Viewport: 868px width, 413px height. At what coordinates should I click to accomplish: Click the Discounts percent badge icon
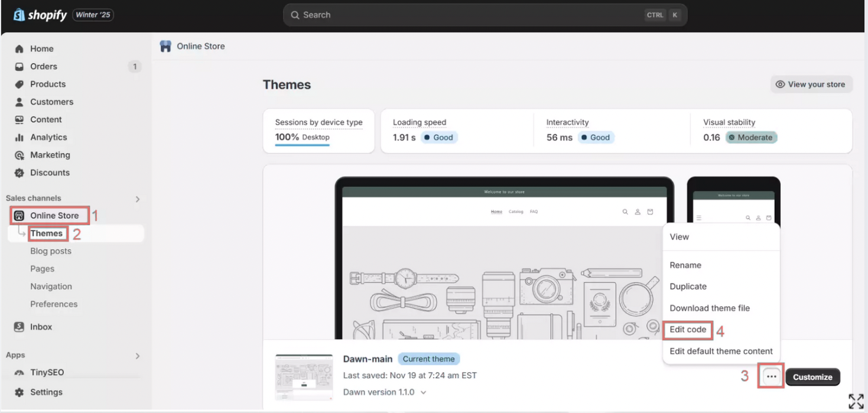(x=19, y=173)
